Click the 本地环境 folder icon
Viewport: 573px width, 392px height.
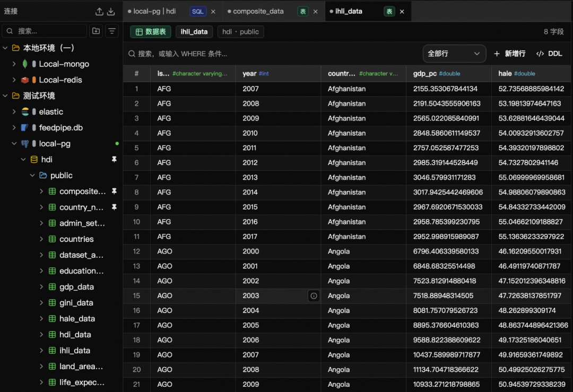(16, 48)
